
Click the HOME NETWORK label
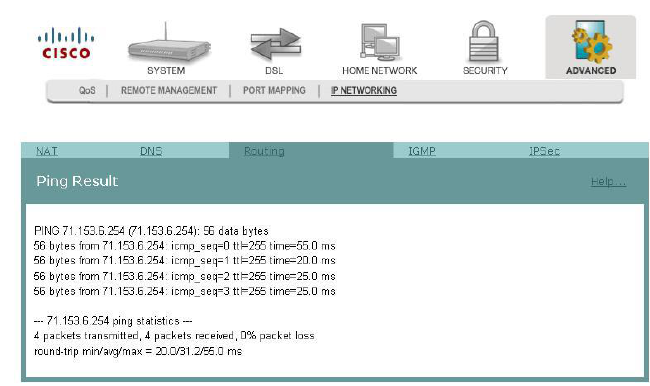coord(379,70)
